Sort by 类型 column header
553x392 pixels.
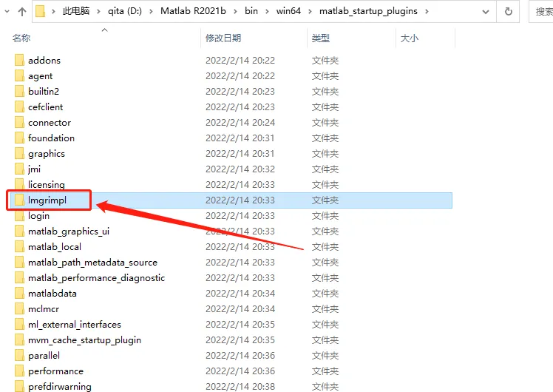(x=321, y=38)
